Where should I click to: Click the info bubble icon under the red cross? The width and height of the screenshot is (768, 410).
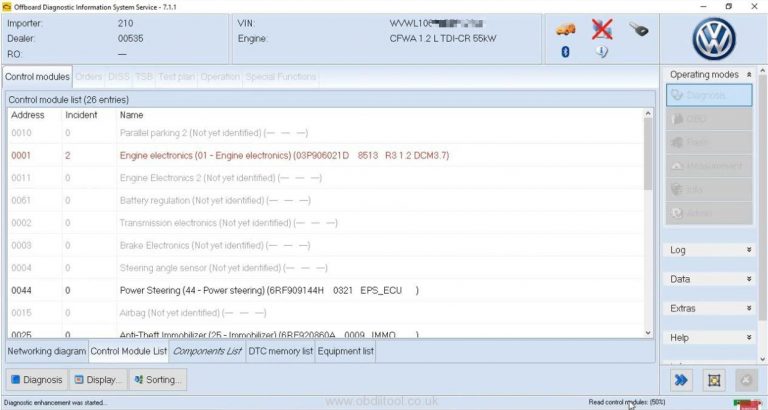pos(602,51)
